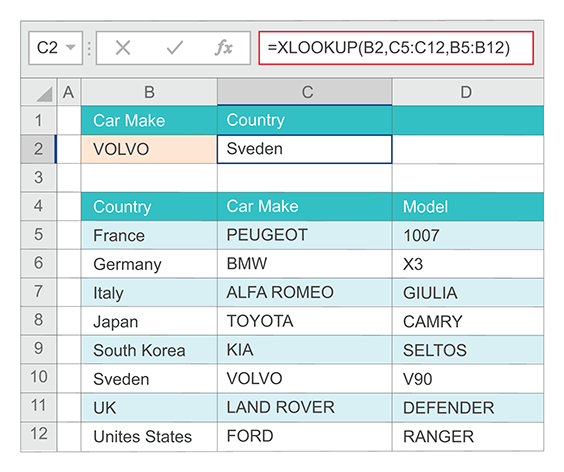Select the "TOYOTA" cell
Screen dimensions: 564x472
pyautogui.click(x=305, y=321)
